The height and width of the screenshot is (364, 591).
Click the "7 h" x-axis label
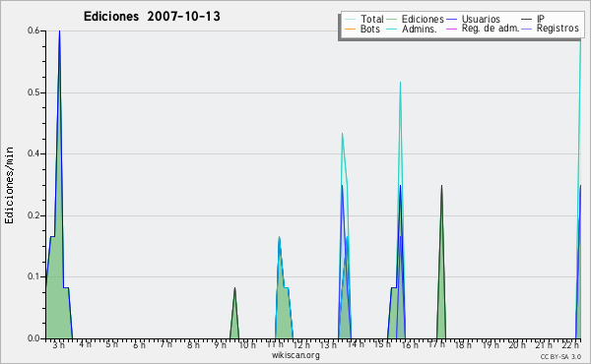165,344
